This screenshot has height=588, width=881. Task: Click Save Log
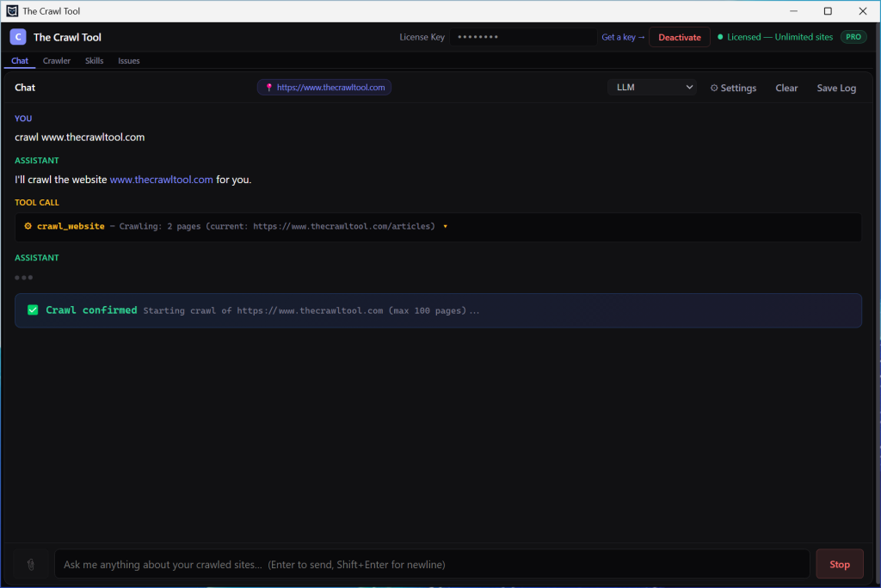[x=836, y=88]
